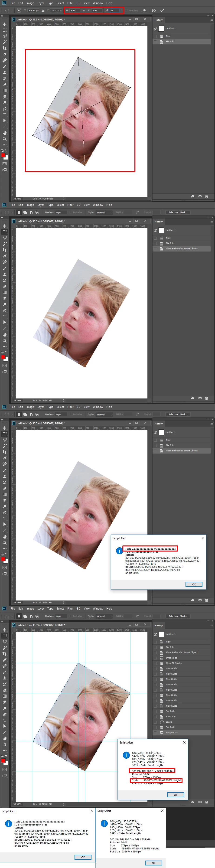Open 3D menu in the scale-alert window

point(78,407)
